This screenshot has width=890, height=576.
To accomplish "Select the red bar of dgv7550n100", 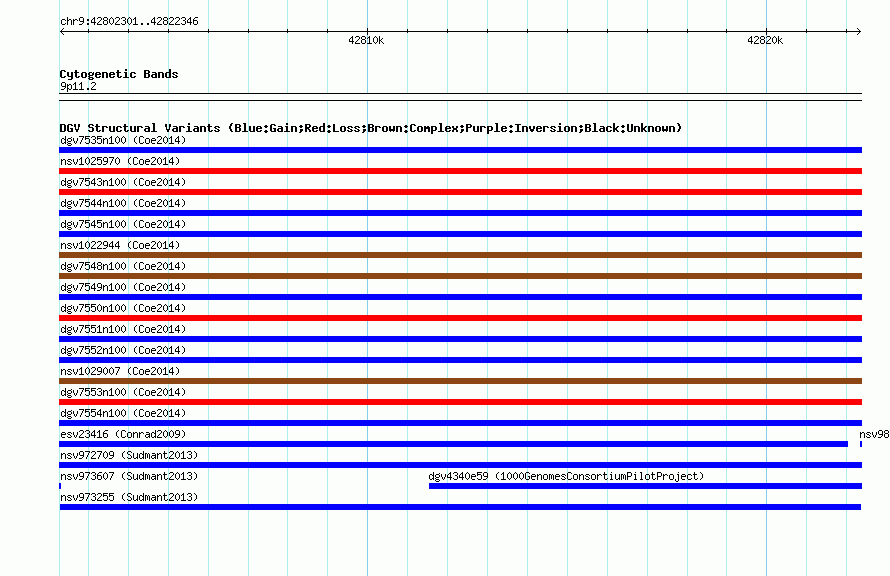I will (460, 318).
